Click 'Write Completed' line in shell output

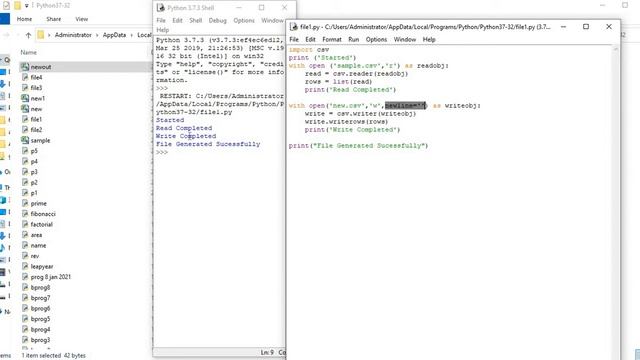click(x=186, y=136)
